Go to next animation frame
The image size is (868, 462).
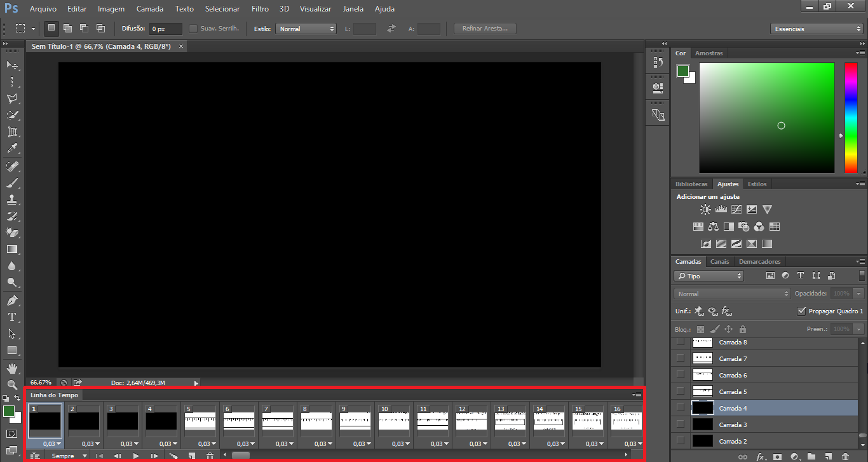(154, 456)
